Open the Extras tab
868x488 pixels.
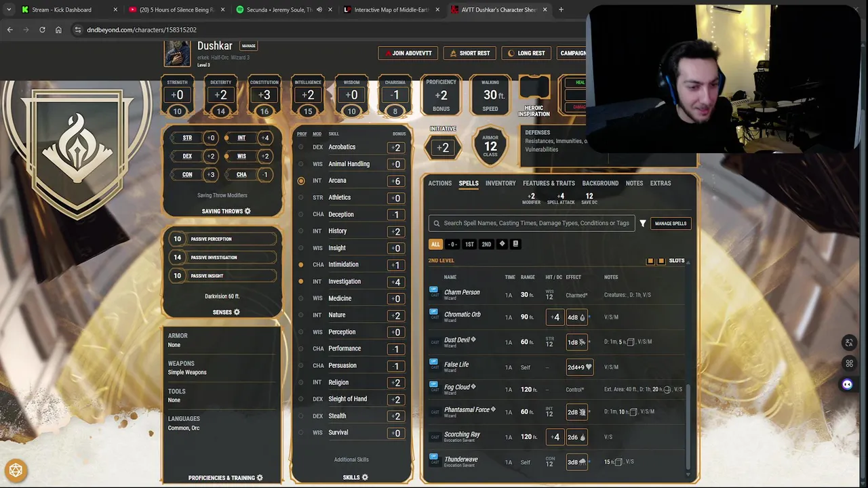pos(660,183)
